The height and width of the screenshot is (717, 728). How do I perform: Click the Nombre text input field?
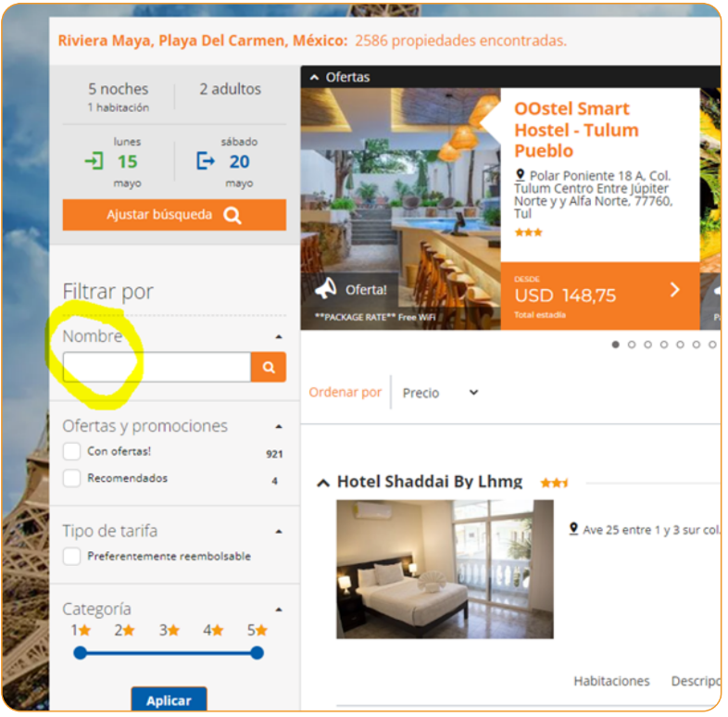point(157,368)
